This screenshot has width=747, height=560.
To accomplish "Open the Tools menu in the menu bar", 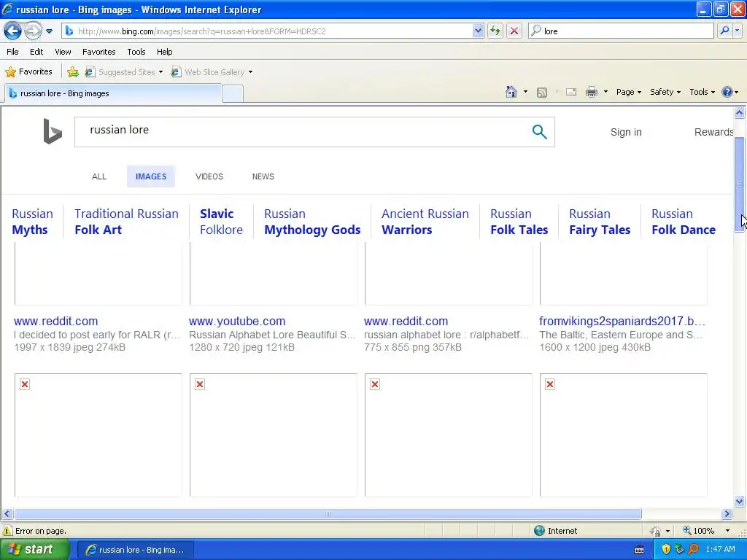I will click(136, 52).
